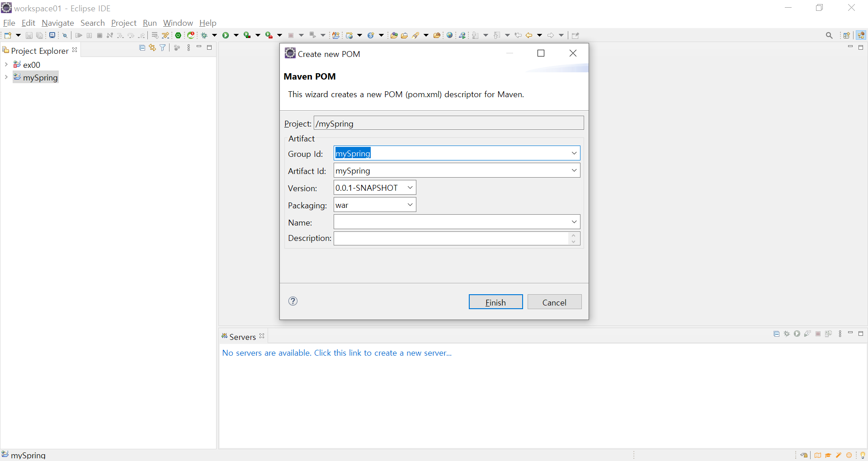This screenshot has width=868, height=461.
Task: Click the Description field spinner arrows
Action: click(574, 238)
